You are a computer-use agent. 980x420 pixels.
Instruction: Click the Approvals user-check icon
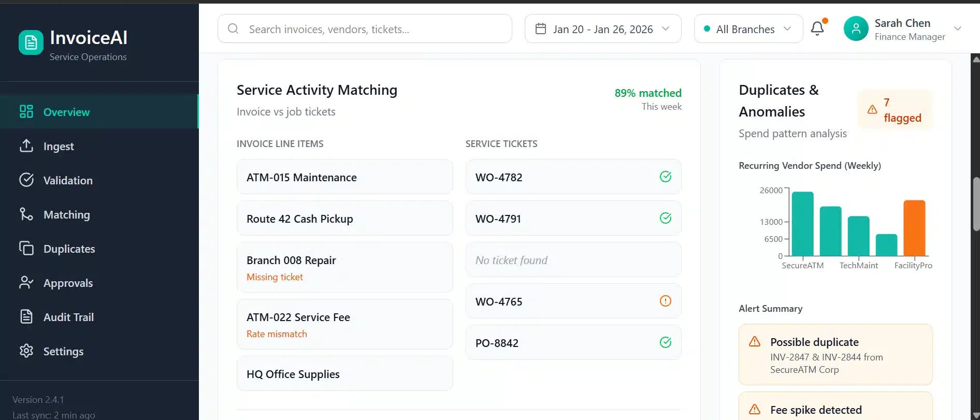tap(26, 282)
